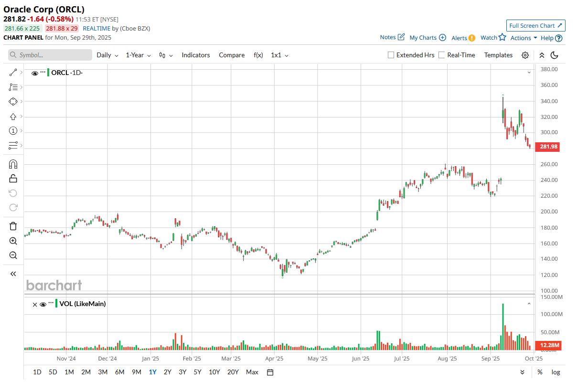Open the 1-Year period dropdown
This screenshot has height=392, width=577.
[138, 55]
